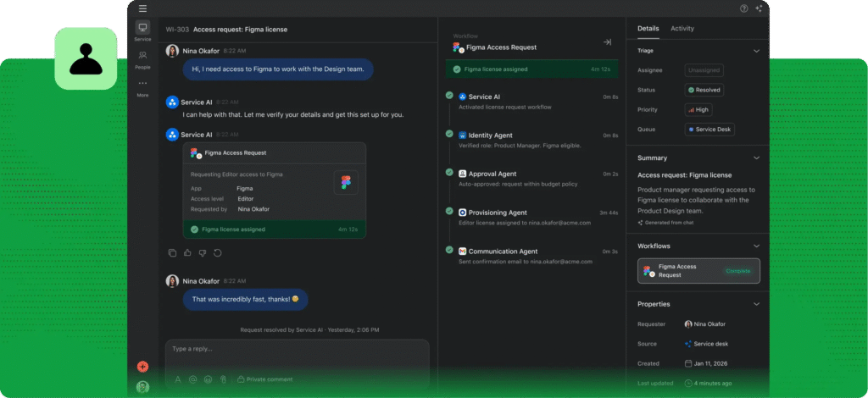Copy the Service AI response
The width and height of the screenshot is (868, 398).
(172, 252)
